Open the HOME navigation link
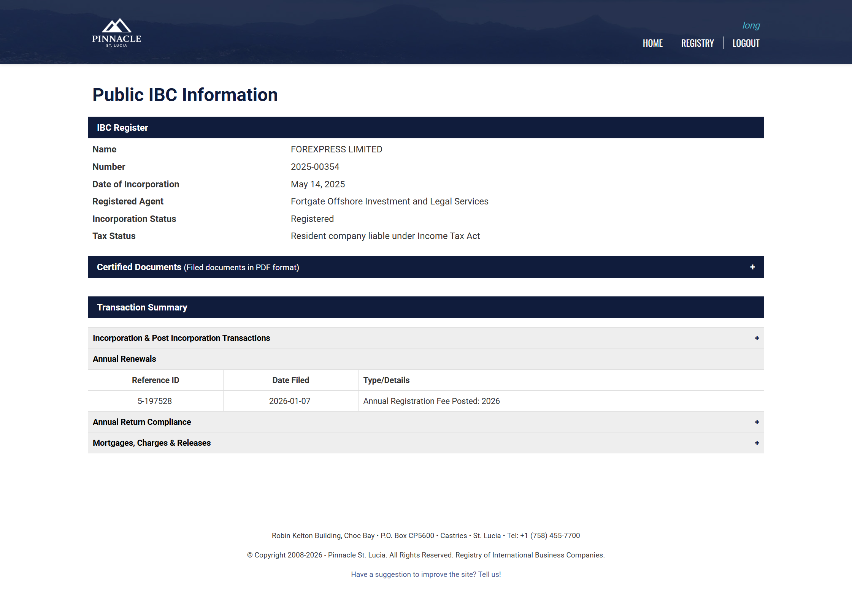Image resolution: width=852 pixels, height=616 pixels. tap(652, 43)
